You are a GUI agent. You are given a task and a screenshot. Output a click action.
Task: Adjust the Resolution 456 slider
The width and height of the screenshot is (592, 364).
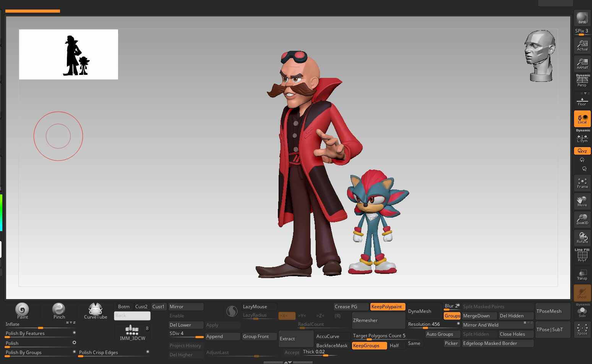(x=433, y=325)
